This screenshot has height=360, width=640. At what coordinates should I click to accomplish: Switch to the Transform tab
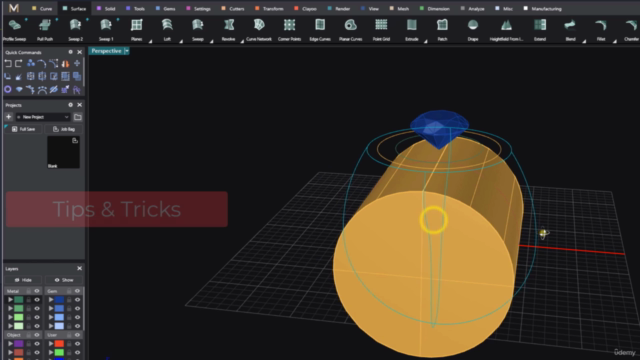click(x=269, y=9)
